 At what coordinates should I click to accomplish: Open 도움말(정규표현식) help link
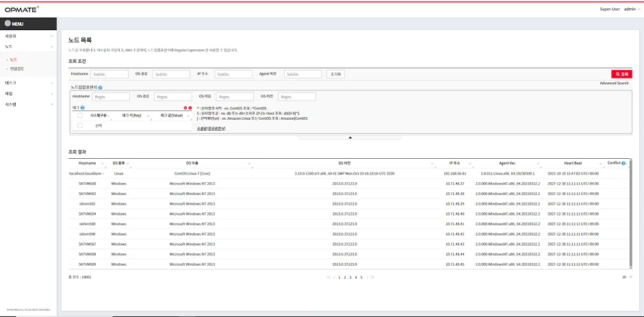point(211,129)
